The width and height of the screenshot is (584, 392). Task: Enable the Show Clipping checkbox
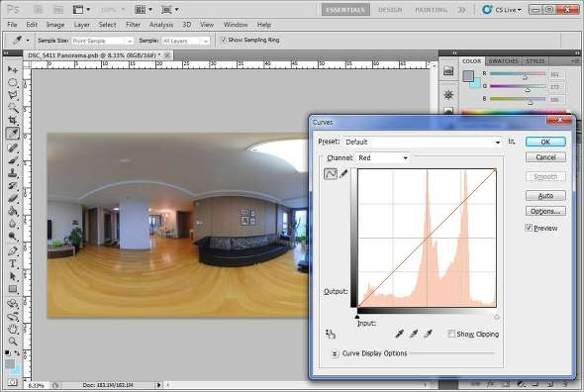tap(451, 334)
